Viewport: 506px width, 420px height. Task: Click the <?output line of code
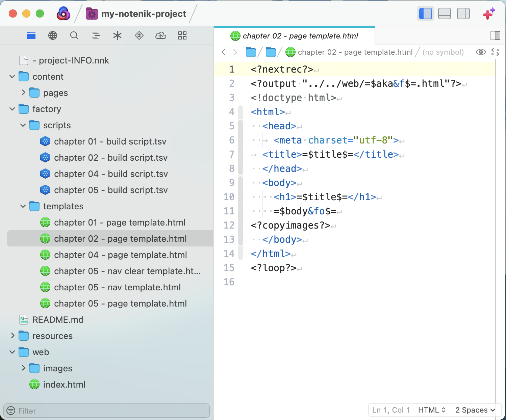pos(356,83)
